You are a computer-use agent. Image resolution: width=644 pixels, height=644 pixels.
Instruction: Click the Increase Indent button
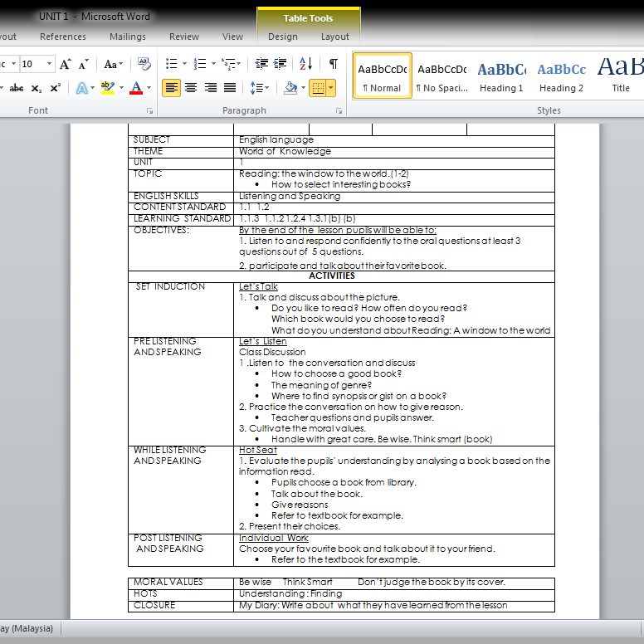tap(281, 64)
